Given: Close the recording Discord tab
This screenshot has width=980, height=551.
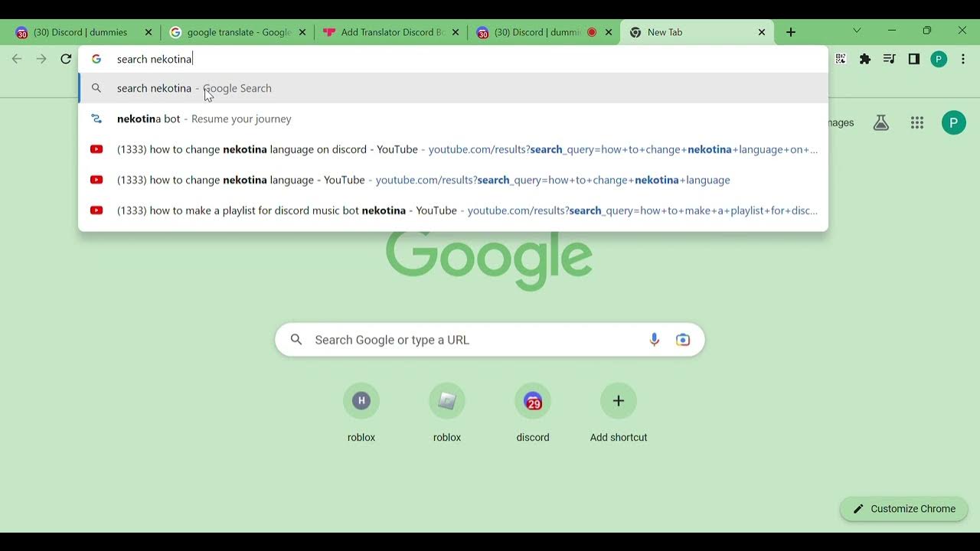Looking at the screenshot, I should [x=609, y=32].
